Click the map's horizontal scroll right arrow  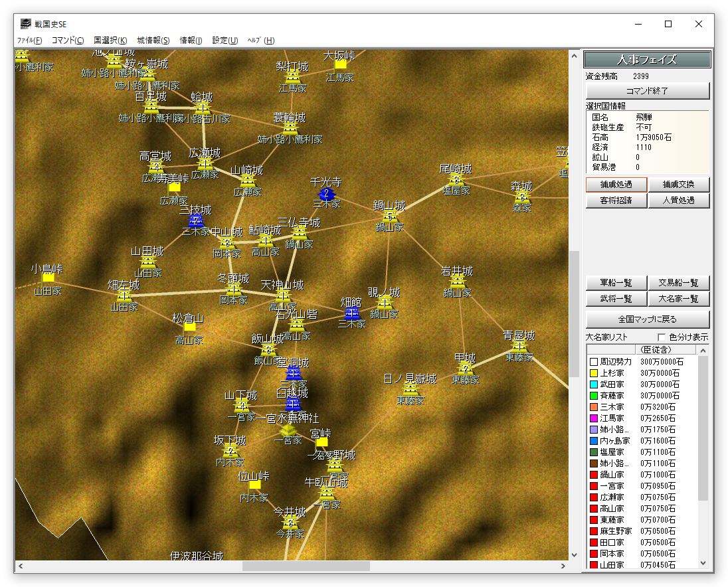pyautogui.click(x=563, y=566)
